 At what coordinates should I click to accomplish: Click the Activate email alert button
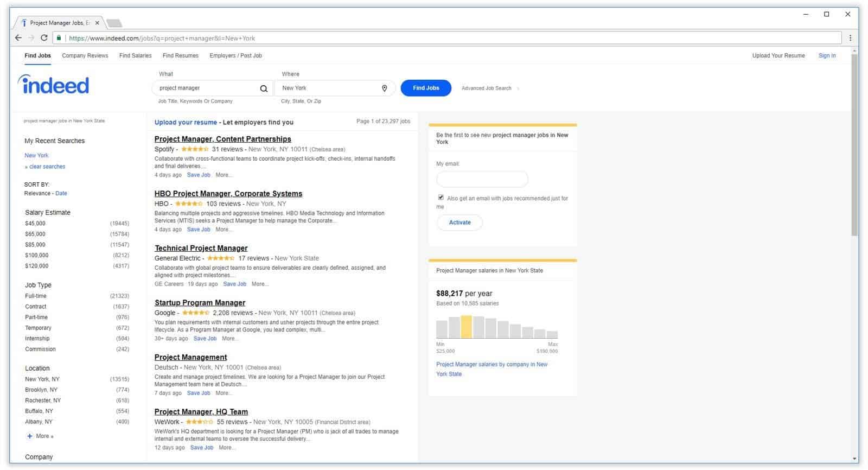pos(459,223)
